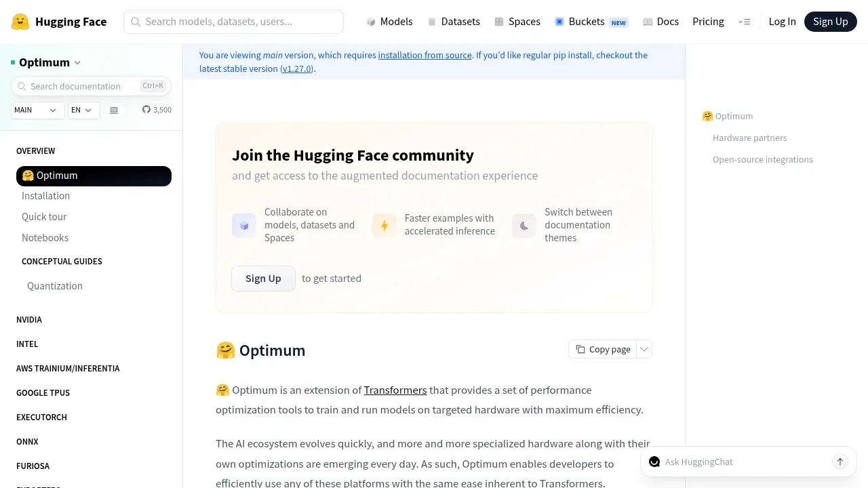Click the Sign Up button in community card
The image size is (868, 488).
(x=263, y=279)
